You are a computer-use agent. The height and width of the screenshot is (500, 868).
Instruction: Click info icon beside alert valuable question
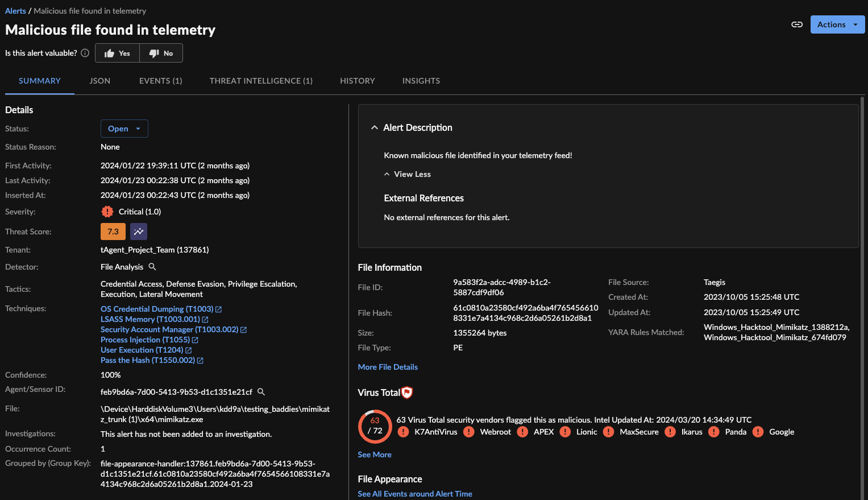click(85, 53)
